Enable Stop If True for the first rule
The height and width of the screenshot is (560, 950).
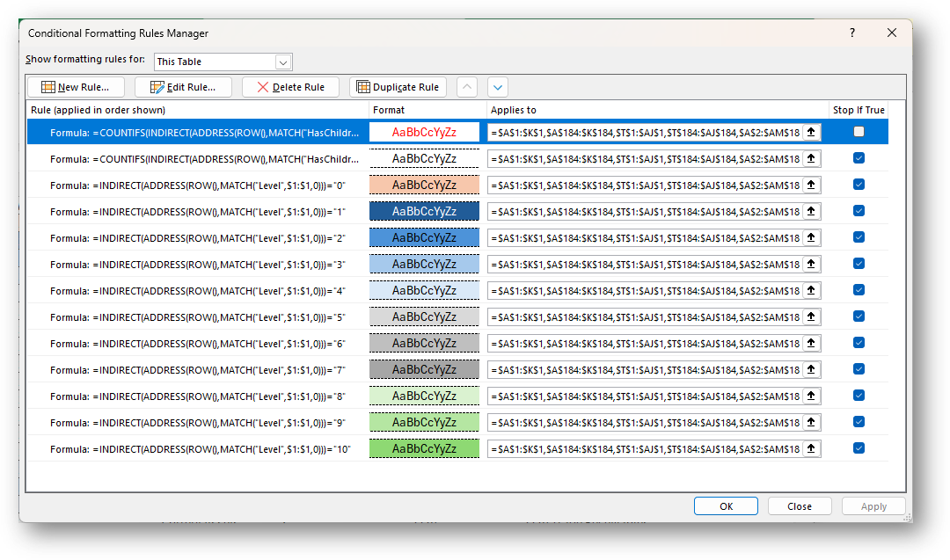(x=859, y=130)
